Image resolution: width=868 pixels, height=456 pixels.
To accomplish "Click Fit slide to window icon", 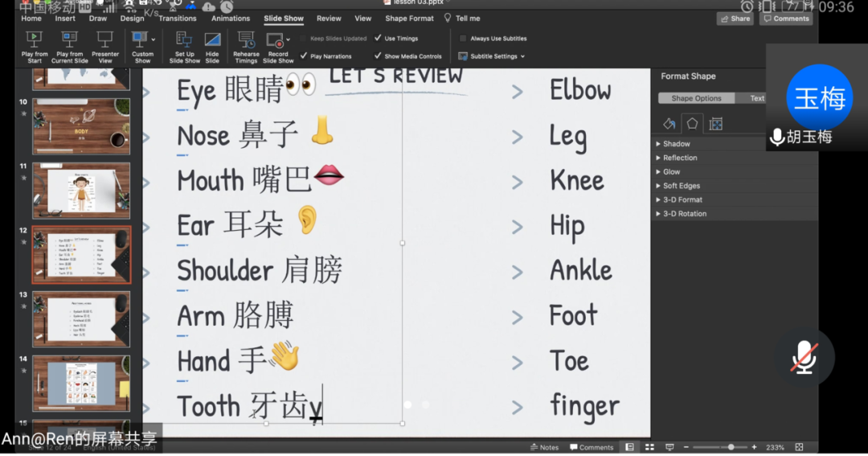I will point(799,447).
